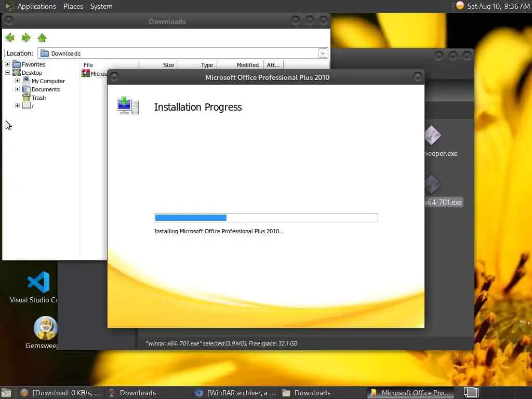Screen dimensions: 532x399
Task: Select the veeper.exe file icon
Action: coord(433,136)
